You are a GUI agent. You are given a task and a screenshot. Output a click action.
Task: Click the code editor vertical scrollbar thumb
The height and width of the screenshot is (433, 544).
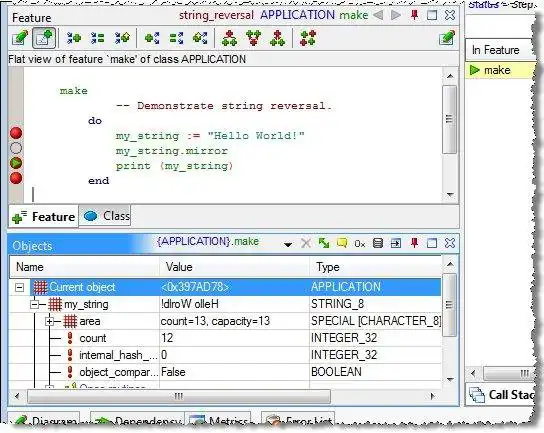(x=450, y=119)
